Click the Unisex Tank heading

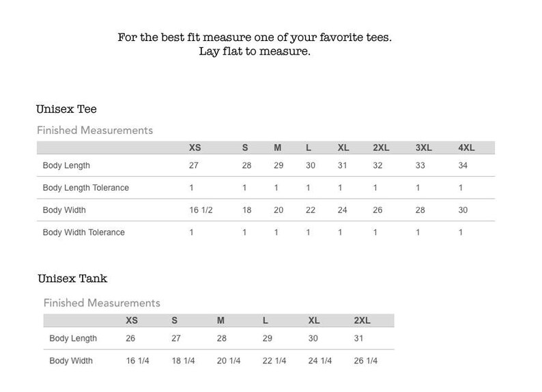[x=72, y=279]
